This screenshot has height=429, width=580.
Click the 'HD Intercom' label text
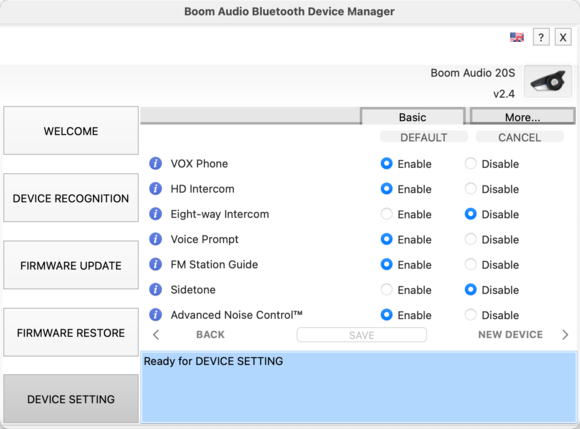click(x=202, y=189)
